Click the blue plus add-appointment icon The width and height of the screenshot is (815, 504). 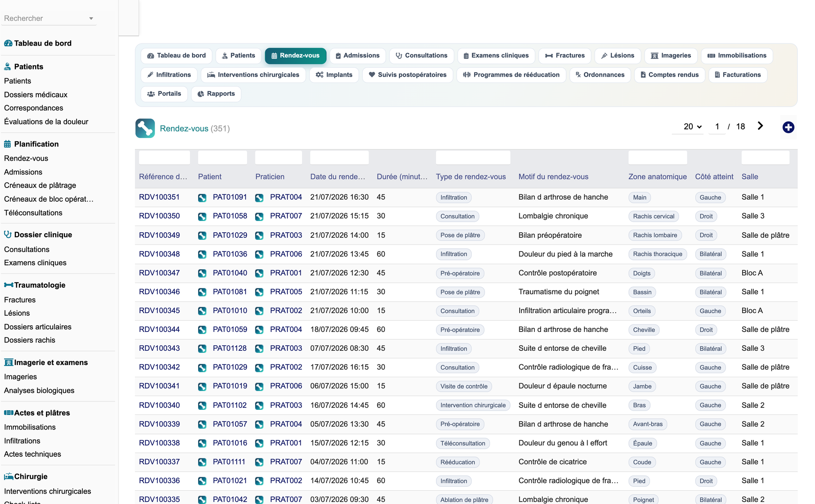coord(788,127)
